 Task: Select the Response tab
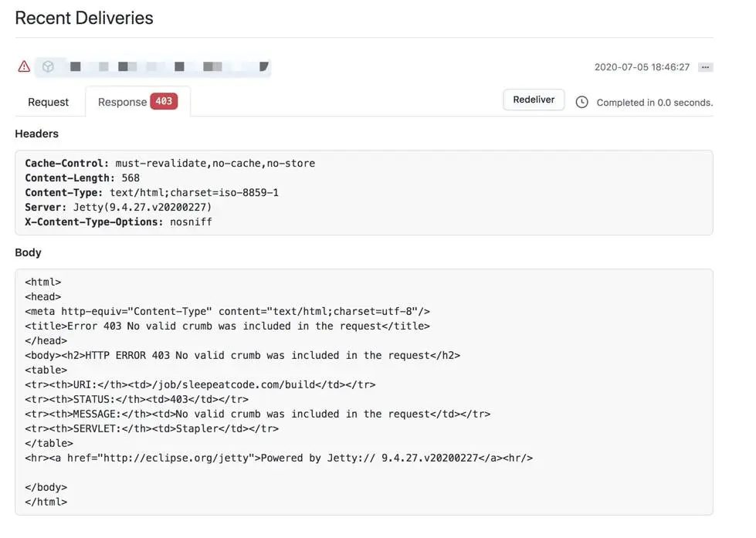point(122,102)
